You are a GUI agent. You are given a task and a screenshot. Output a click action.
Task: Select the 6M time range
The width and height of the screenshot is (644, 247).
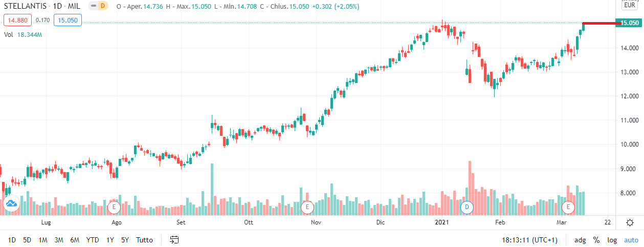(x=75, y=240)
